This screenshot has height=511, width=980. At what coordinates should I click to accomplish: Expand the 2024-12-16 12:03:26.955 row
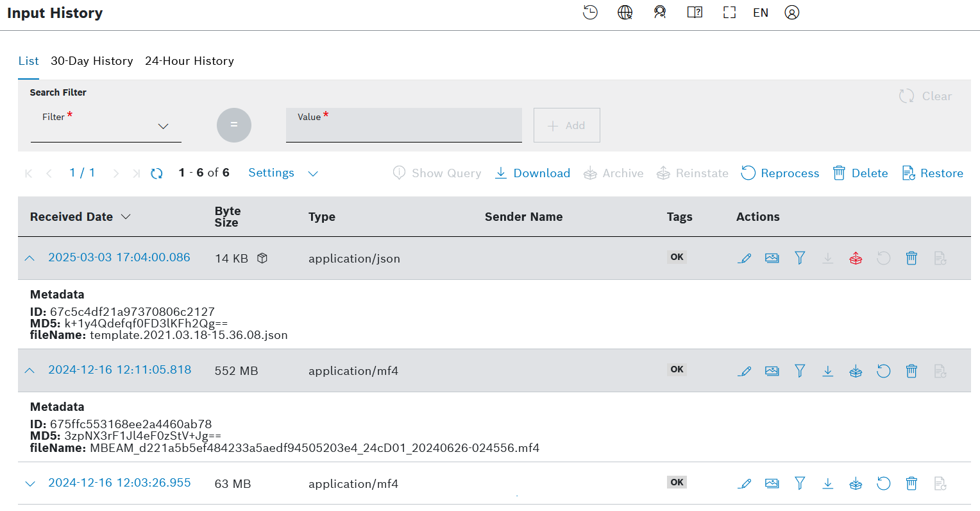tap(30, 483)
